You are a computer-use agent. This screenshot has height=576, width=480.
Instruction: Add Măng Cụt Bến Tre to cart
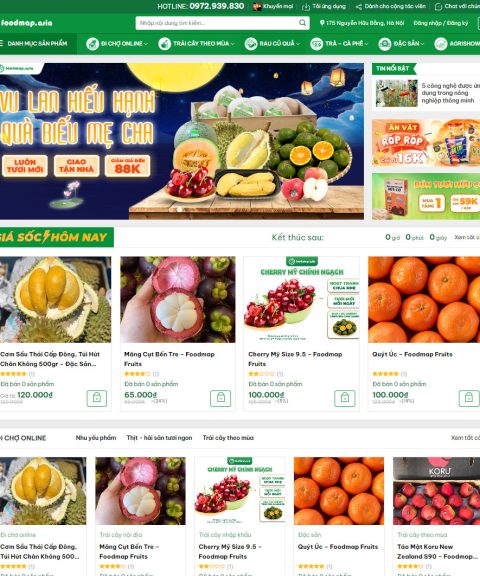click(x=220, y=398)
